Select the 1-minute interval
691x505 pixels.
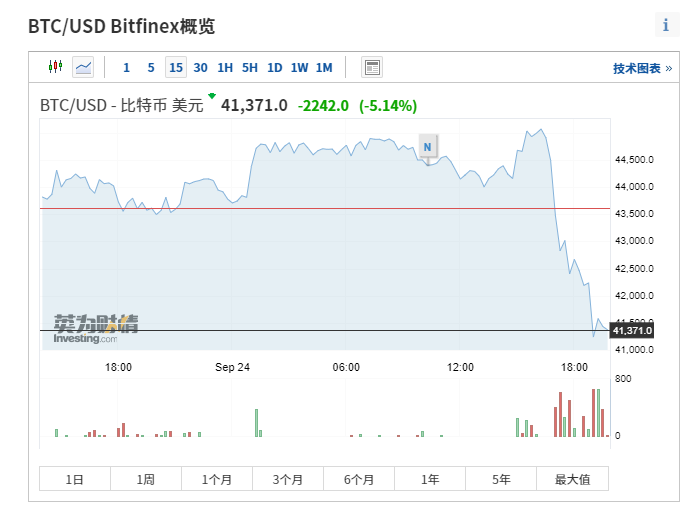tap(126, 68)
